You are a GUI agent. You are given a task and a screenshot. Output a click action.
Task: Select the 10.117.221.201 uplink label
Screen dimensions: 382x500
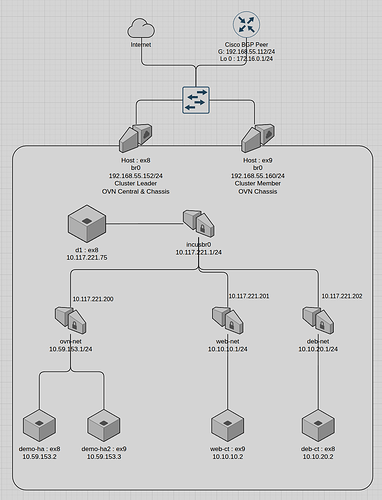249,296
